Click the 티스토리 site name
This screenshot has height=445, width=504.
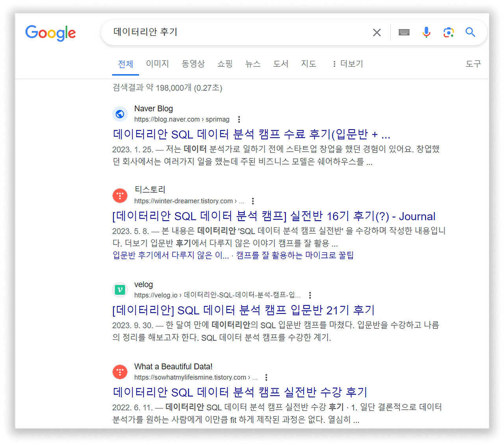click(x=150, y=190)
